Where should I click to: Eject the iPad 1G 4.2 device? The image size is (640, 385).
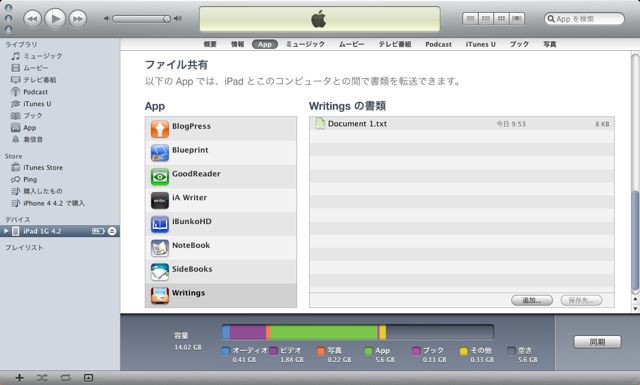[x=112, y=231]
